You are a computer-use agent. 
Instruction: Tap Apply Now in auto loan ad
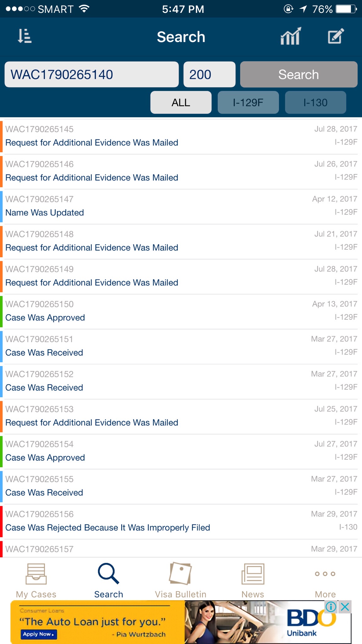39,634
